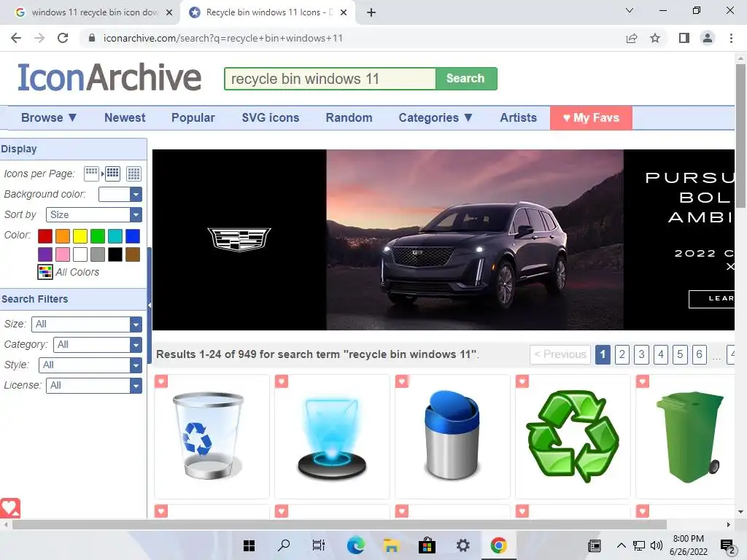747x560 pixels.
Task: Show hidden system tray icons chevron
Action: [x=622, y=545]
